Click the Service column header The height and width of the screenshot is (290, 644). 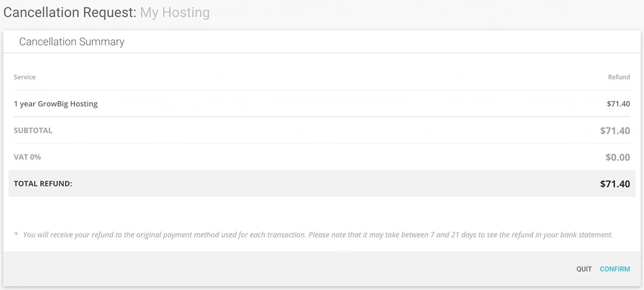coord(25,77)
